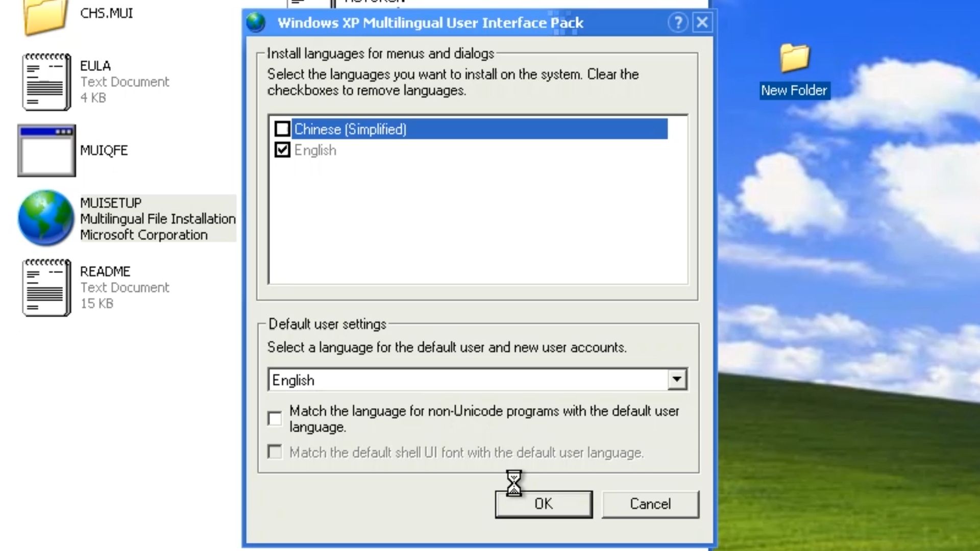
Task: Click the help question mark button
Action: tap(678, 22)
